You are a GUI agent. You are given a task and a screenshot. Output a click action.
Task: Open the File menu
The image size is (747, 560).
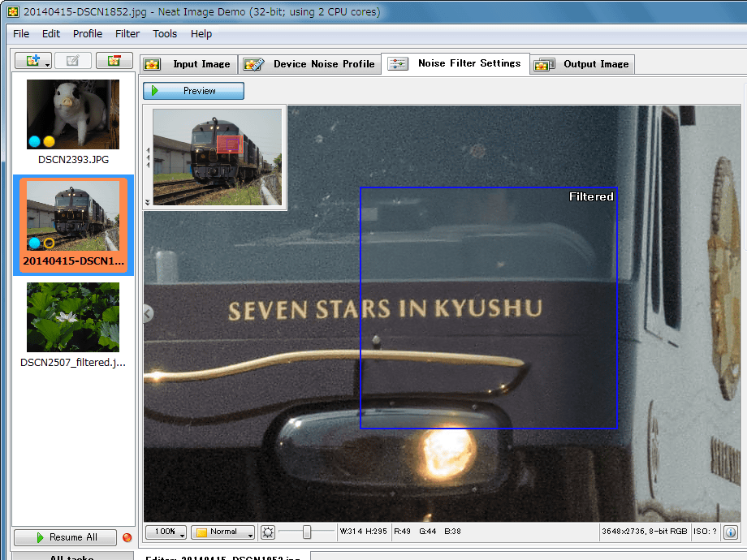coord(21,34)
